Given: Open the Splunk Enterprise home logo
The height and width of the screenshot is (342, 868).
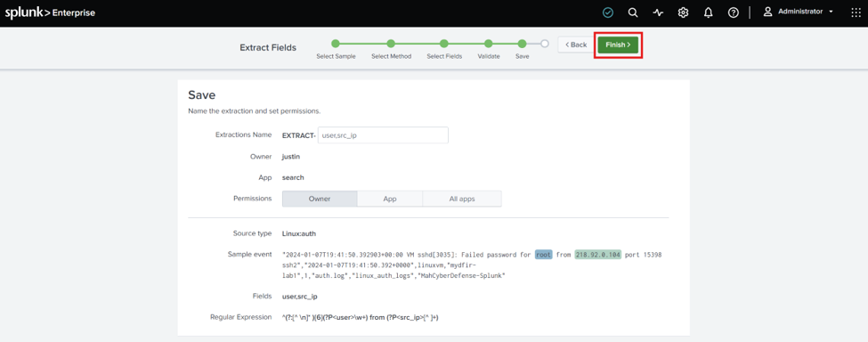Looking at the screenshot, I should (50, 12).
